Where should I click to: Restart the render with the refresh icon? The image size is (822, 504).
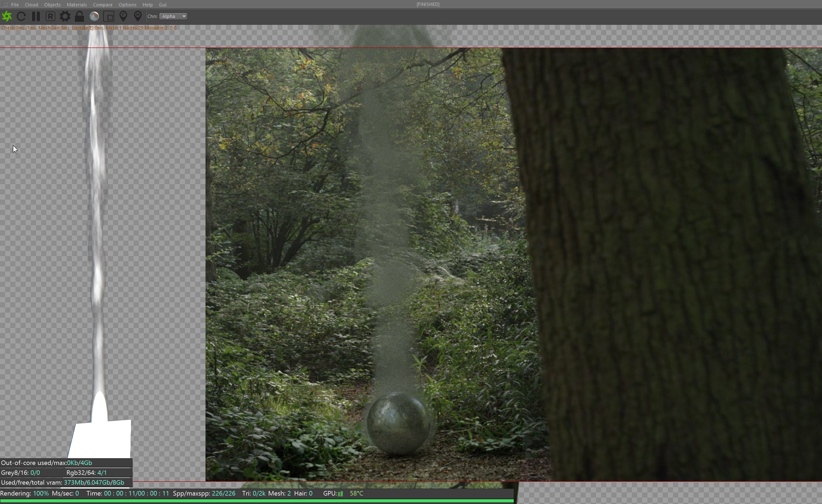21,17
